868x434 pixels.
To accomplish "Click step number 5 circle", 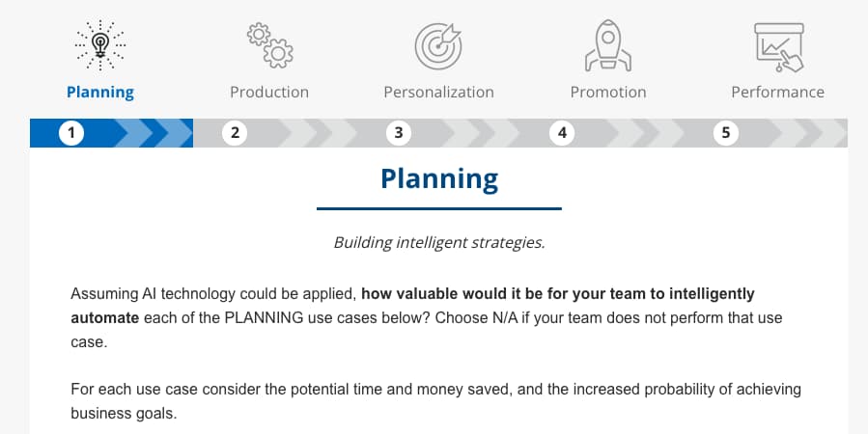I will pos(726,133).
